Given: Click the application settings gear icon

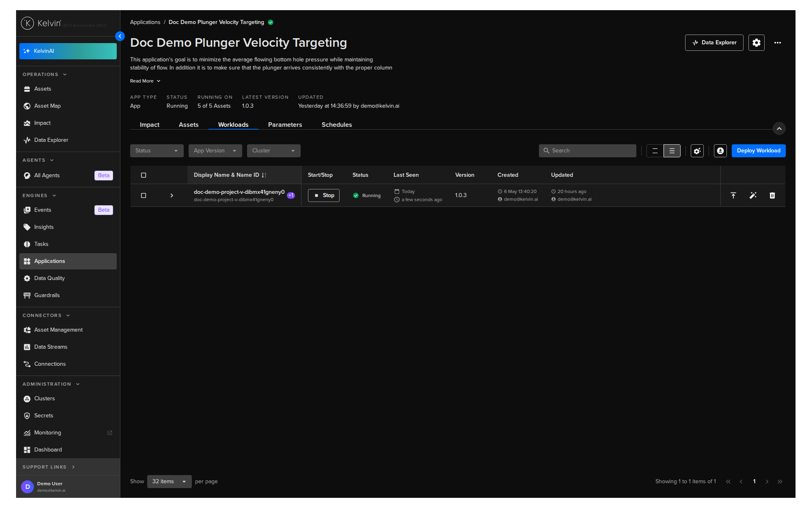Looking at the screenshot, I should coord(756,43).
